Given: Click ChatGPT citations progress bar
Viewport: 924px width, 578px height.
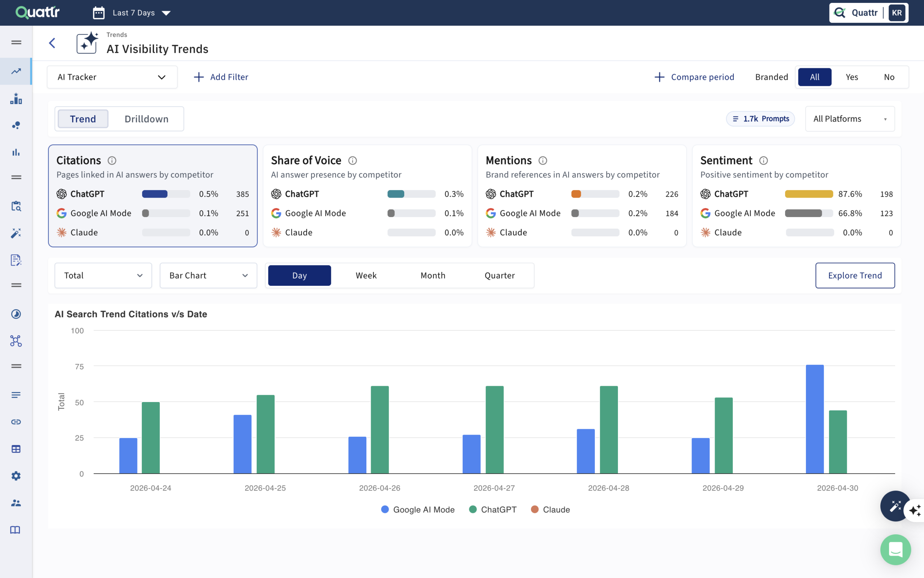Looking at the screenshot, I should click(166, 194).
